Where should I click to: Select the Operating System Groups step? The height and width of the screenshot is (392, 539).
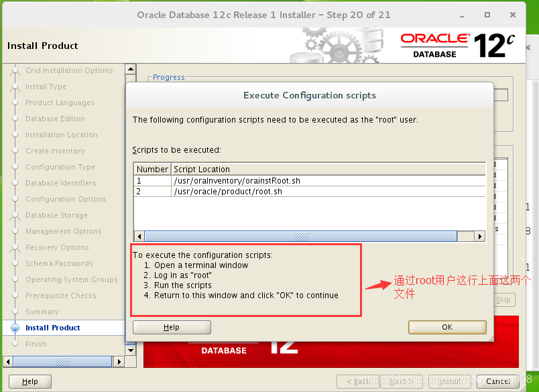coord(72,279)
